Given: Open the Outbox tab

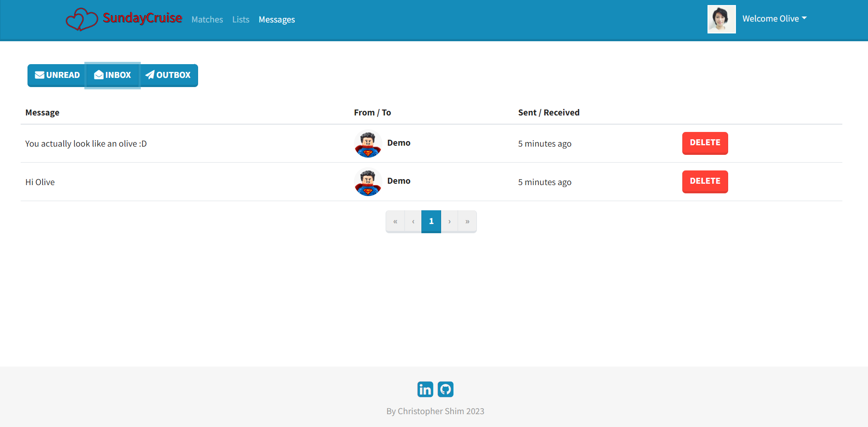Looking at the screenshot, I should [x=168, y=75].
